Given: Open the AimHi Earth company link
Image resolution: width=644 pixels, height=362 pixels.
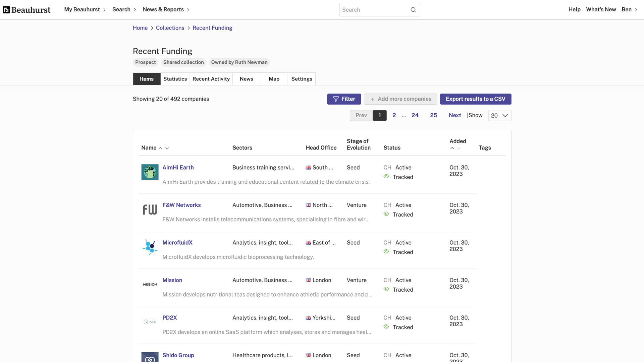Looking at the screenshot, I should pyautogui.click(x=178, y=168).
